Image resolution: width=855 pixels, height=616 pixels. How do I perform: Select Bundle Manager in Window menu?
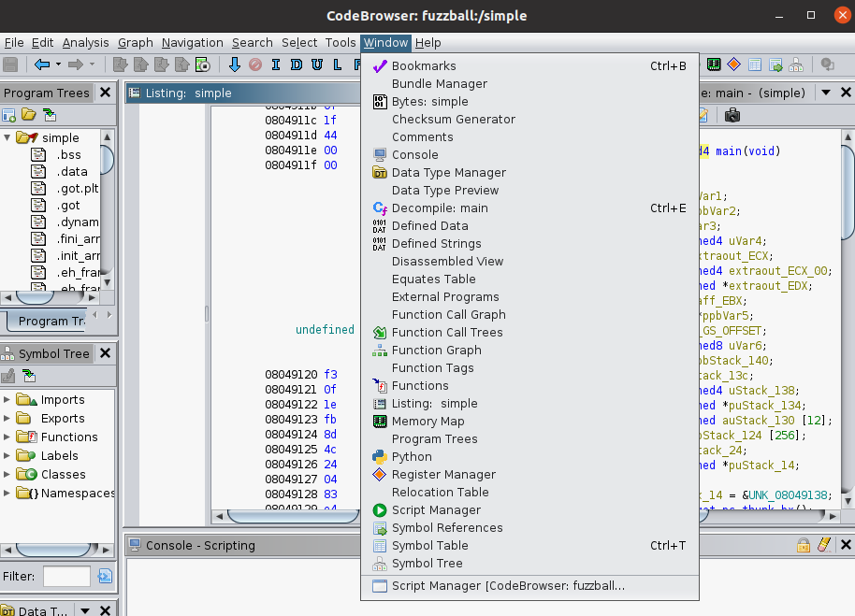tap(529, 84)
